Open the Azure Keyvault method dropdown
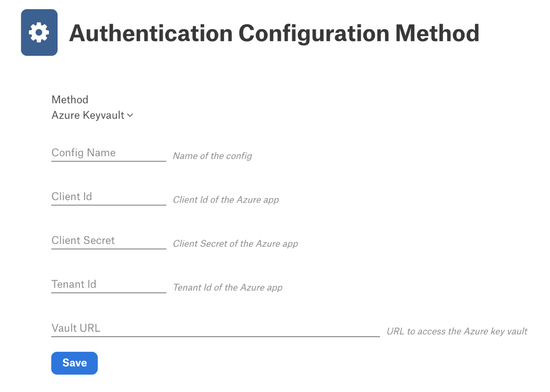550x392 pixels. 92,116
